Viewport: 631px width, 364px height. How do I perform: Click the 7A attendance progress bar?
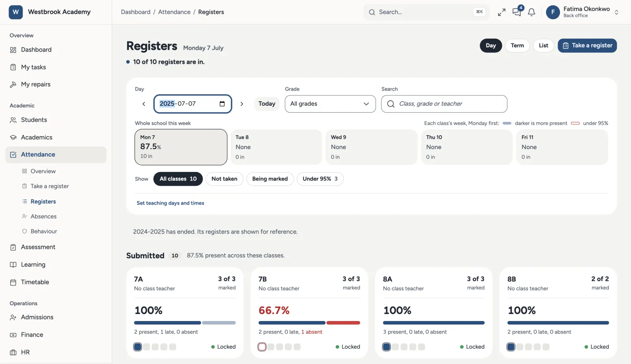[x=185, y=323]
